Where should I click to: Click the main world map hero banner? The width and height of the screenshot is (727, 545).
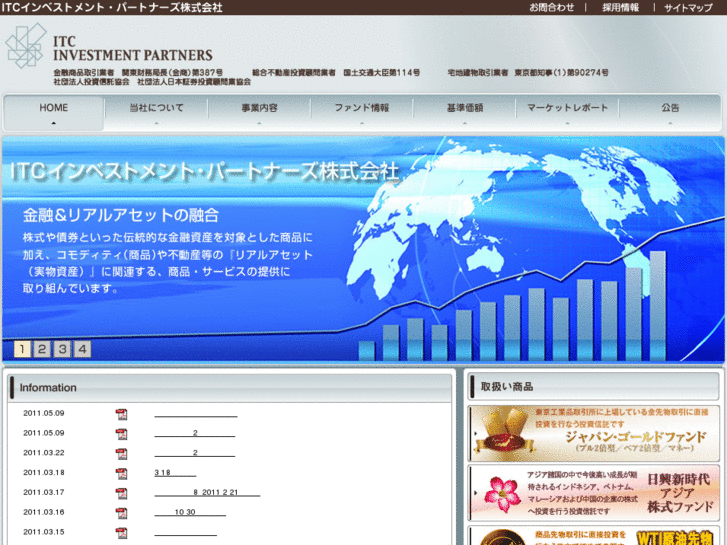(363, 249)
